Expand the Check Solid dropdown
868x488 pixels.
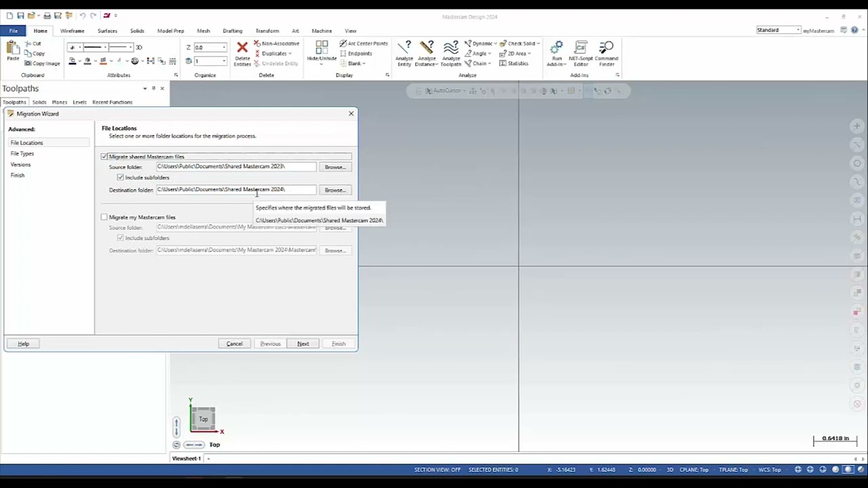click(x=538, y=43)
